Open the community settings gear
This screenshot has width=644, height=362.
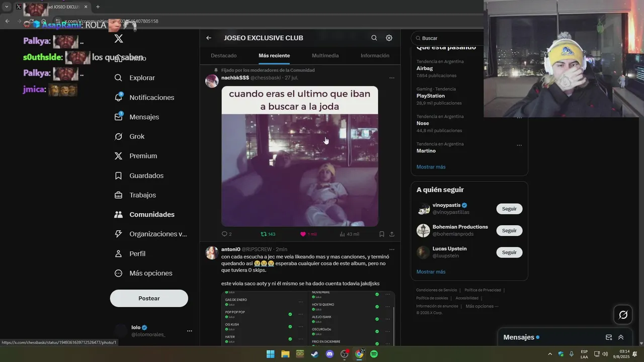coord(389,38)
